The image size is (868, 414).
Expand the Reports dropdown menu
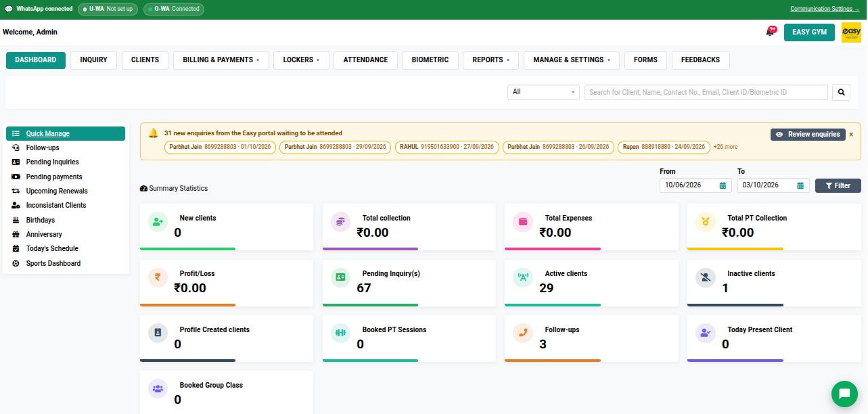(491, 60)
